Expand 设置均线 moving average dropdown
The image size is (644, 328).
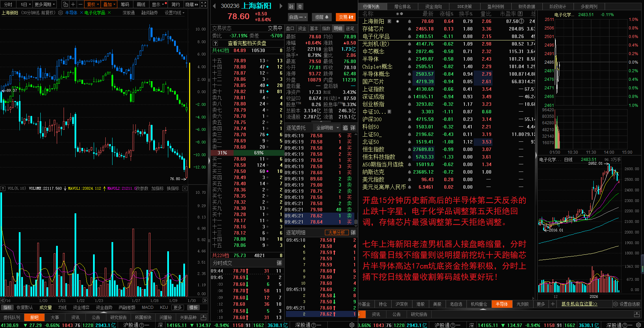[175, 13]
